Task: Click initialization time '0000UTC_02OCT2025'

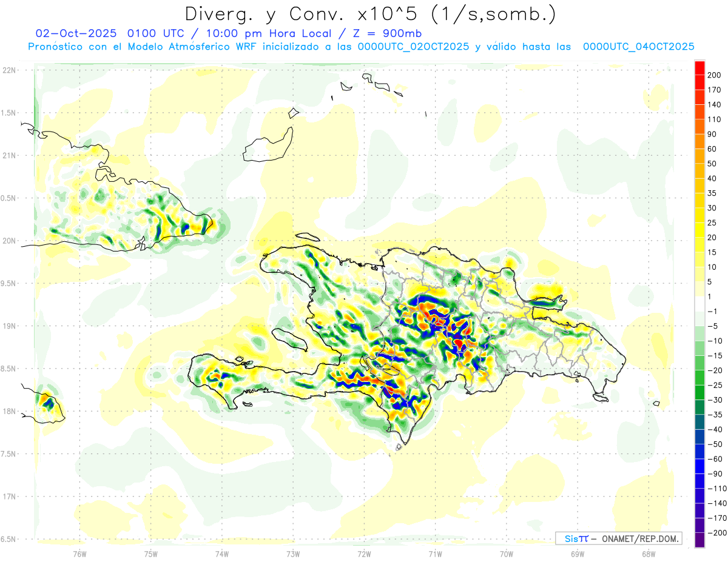Action: click(413, 47)
